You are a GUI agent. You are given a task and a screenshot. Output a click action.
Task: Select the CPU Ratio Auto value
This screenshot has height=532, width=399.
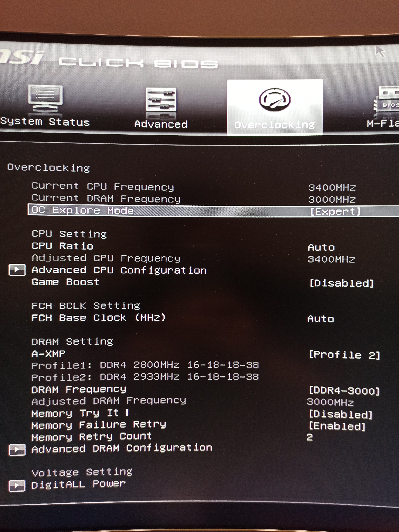click(x=321, y=247)
